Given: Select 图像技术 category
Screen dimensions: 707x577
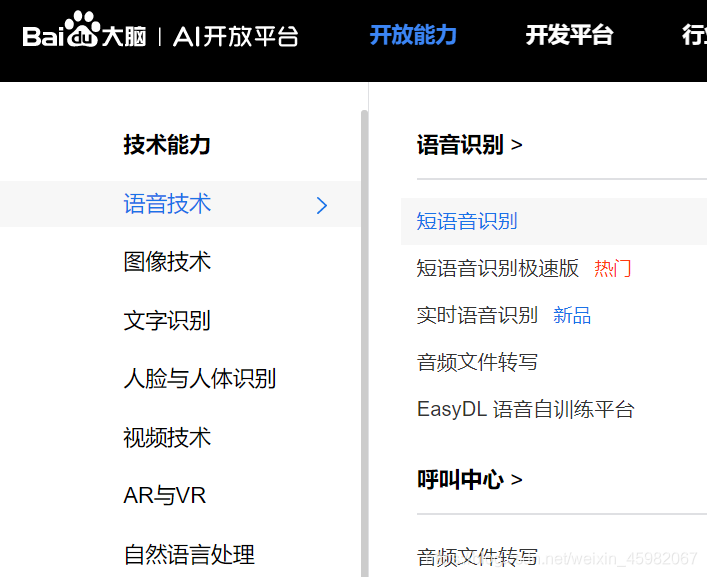Looking at the screenshot, I should pyautogui.click(x=167, y=262).
